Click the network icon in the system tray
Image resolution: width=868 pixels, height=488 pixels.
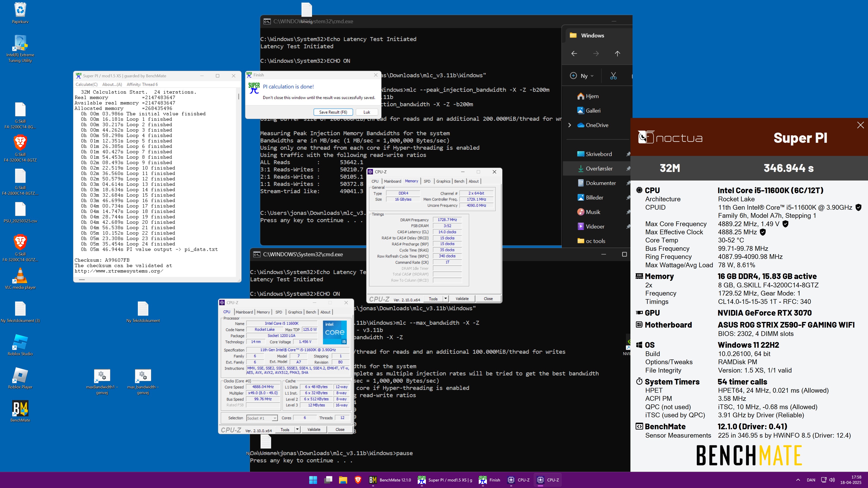[823, 480]
